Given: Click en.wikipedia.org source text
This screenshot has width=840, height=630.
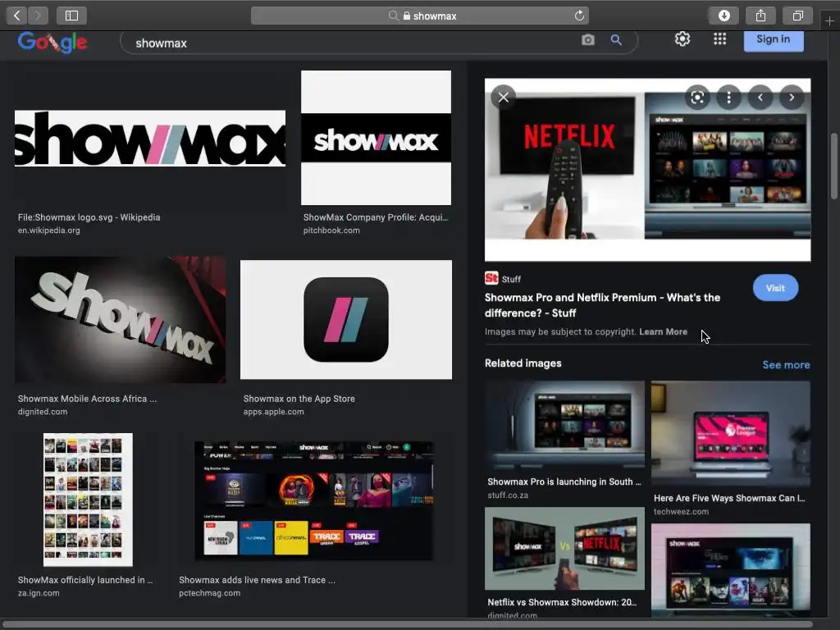Looking at the screenshot, I should click(x=48, y=231).
